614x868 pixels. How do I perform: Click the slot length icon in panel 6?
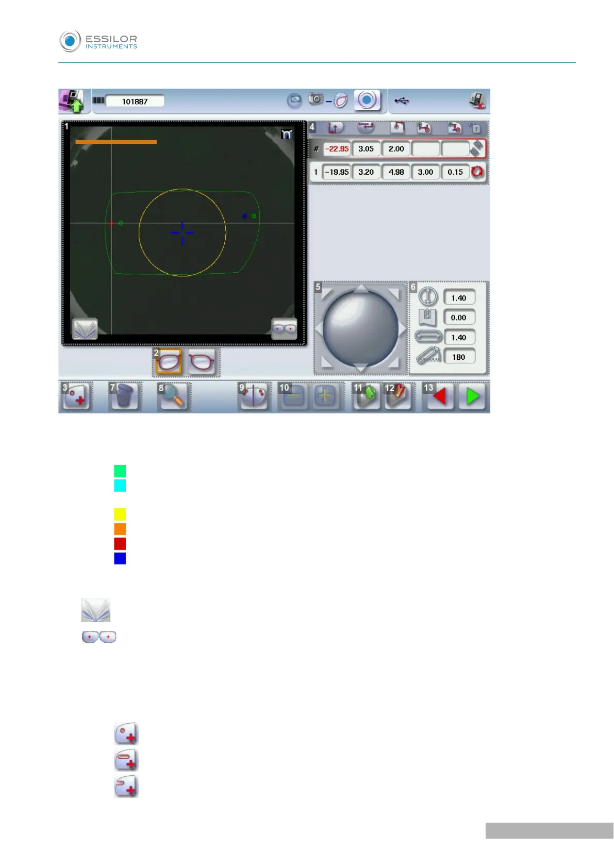click(428, 337)
